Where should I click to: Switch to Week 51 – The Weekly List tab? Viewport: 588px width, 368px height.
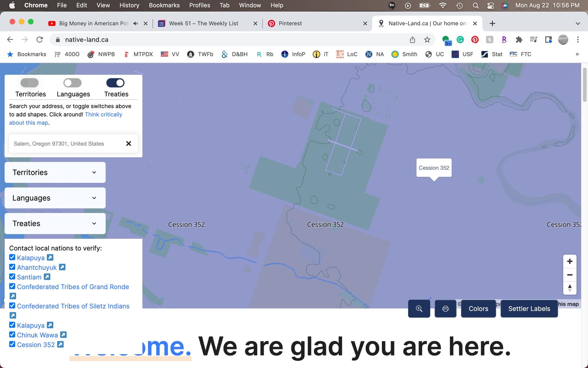point(208,23)
